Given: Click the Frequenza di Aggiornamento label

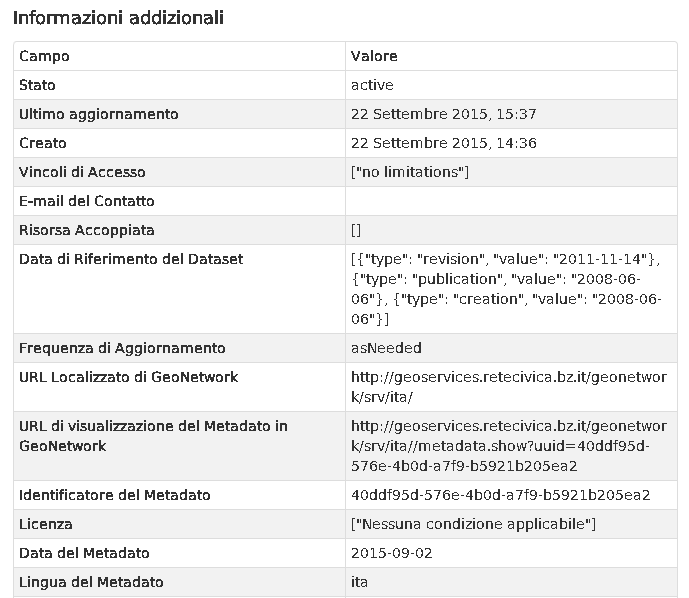Looking at the screenshot, I should (x=122, y=348).
